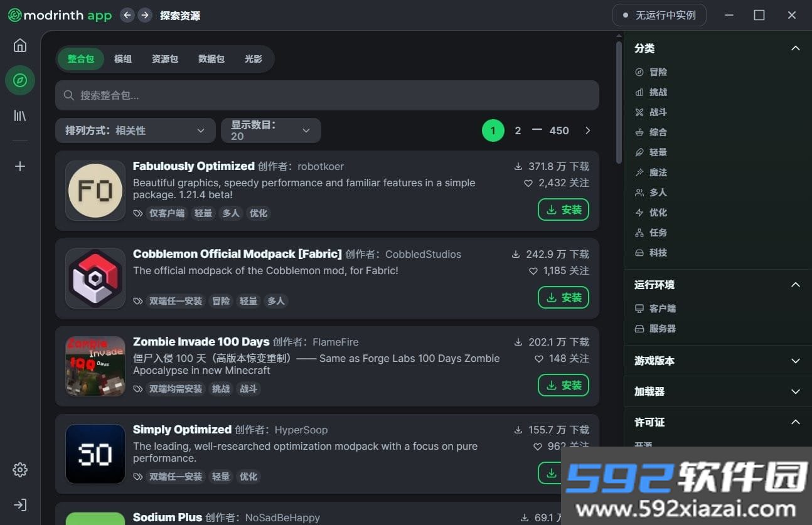Switch to 光影 tab
The width and height of the screenshot is (812, 525).
tap(254, 59)
